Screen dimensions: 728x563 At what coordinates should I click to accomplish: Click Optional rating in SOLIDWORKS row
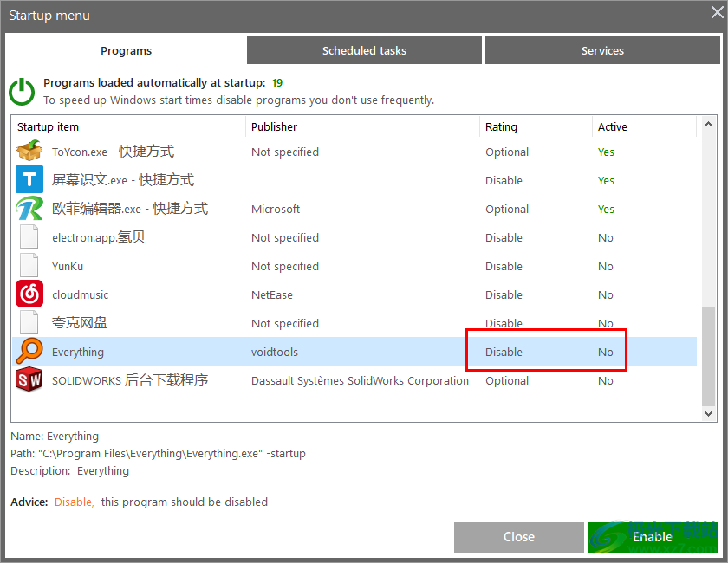pyautogui.click(x=506, y=380)
